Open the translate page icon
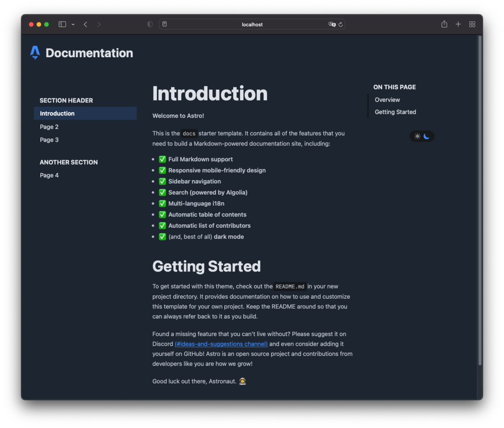This screenshot has height=428, width=504. pos(332,24)
